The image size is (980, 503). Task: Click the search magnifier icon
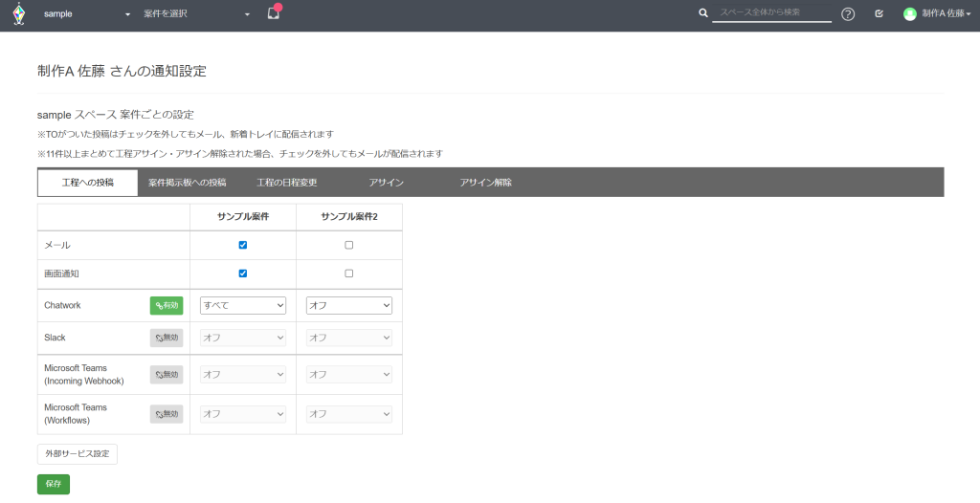pyautogui.click(x=703, y=13)
